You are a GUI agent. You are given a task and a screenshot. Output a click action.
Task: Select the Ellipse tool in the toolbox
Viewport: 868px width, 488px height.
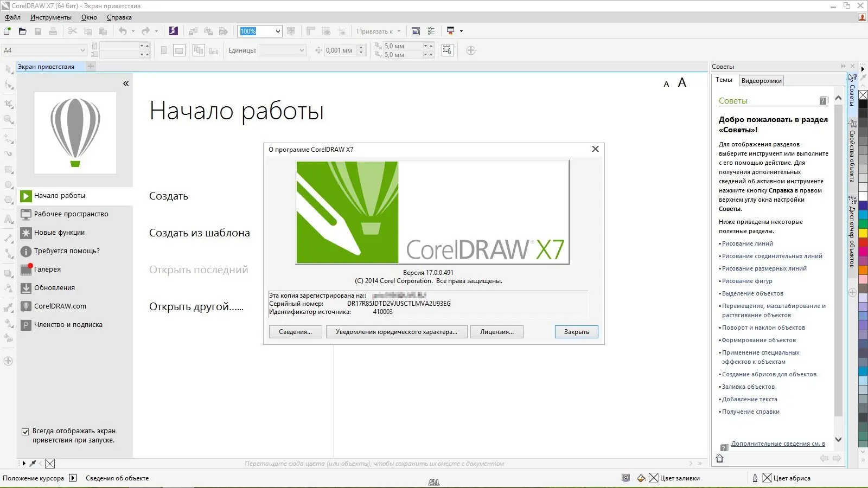[x=8, y=184]
